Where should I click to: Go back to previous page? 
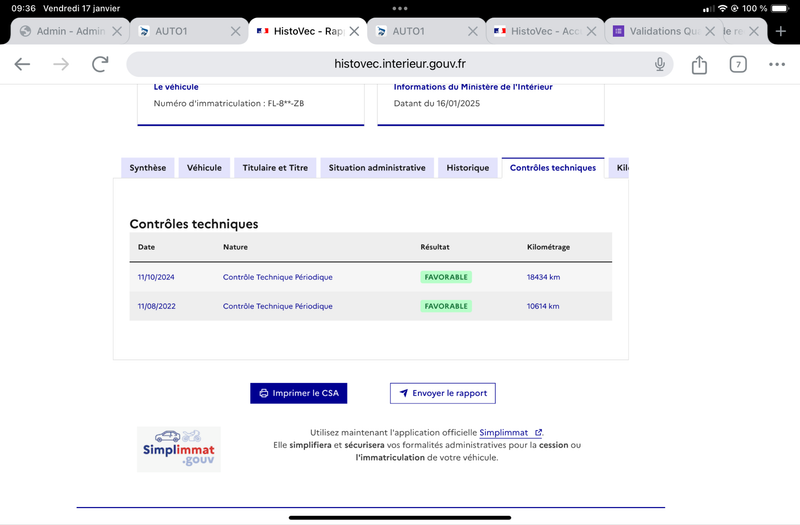click(22, 64)
